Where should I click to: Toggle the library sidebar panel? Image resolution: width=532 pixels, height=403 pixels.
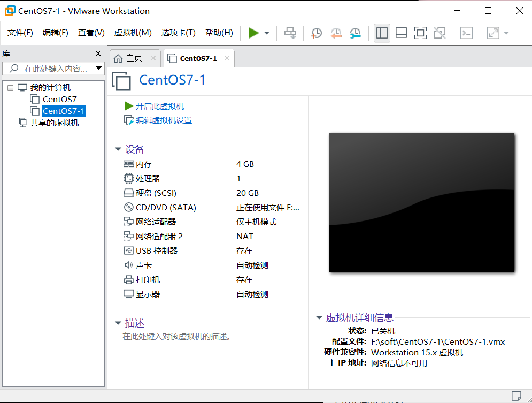382,33
